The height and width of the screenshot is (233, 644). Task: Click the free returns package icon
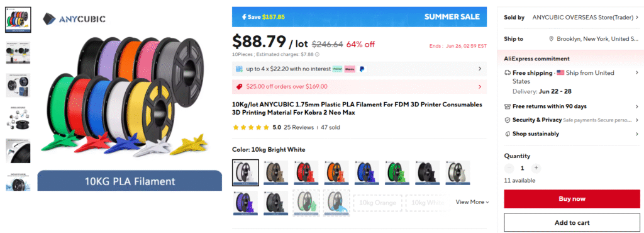(x=508, y=106)
